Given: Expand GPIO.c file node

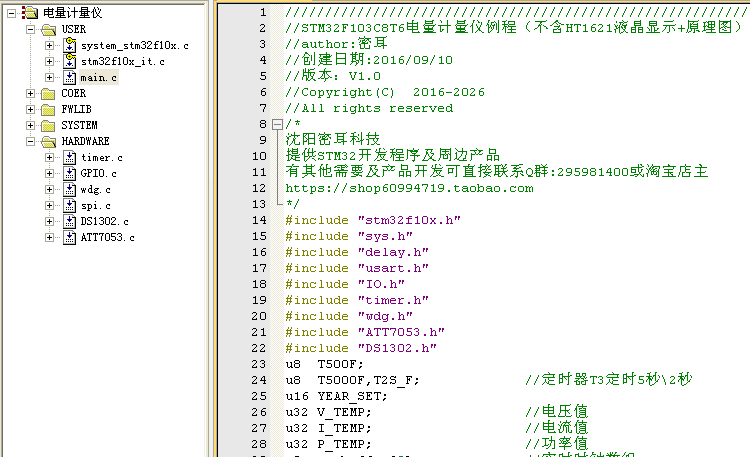Looking at the screenshot, I should (49, 173).
